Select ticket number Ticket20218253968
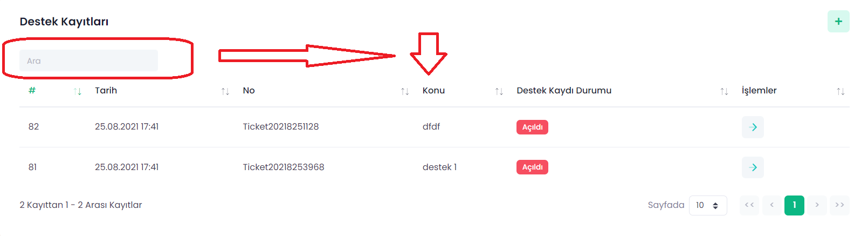Image resolution: width=868 pixels, height=236 pixels. 283,167
